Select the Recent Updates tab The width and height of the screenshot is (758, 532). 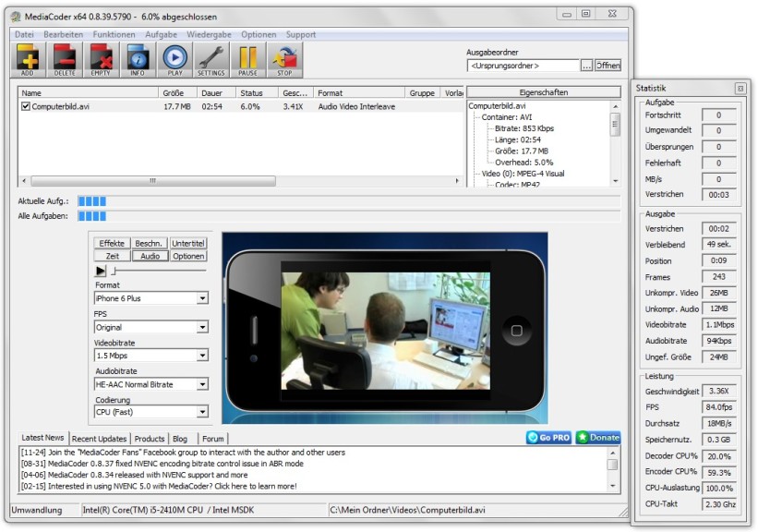pos(99,439)
